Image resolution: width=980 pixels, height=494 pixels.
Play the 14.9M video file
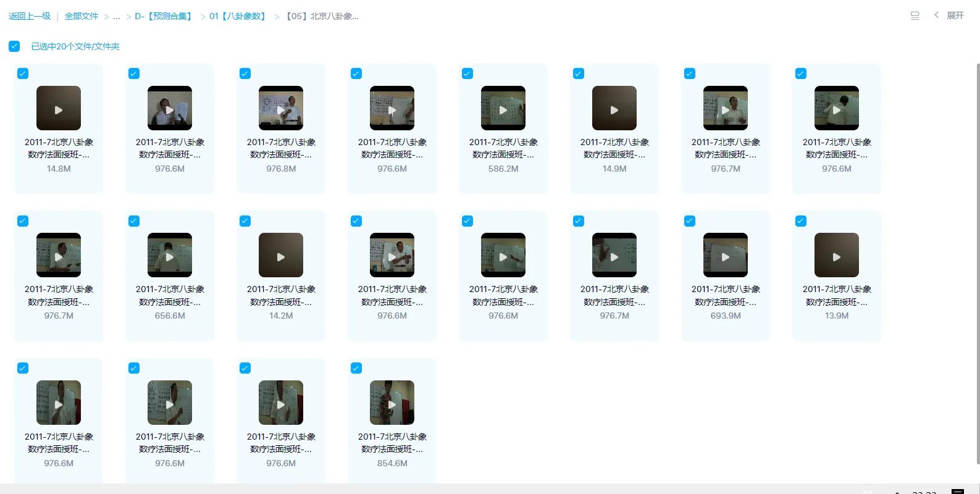(614, 108)
